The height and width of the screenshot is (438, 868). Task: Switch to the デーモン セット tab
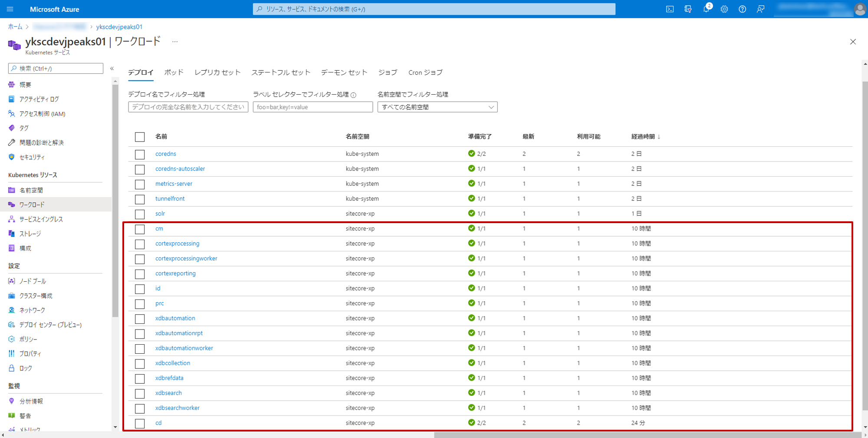click(x=344, y=72)
